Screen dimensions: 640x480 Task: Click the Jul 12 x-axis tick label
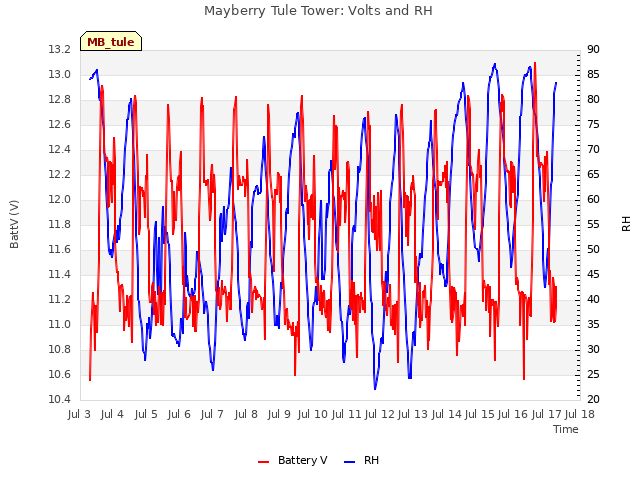[x=379, y=414]
